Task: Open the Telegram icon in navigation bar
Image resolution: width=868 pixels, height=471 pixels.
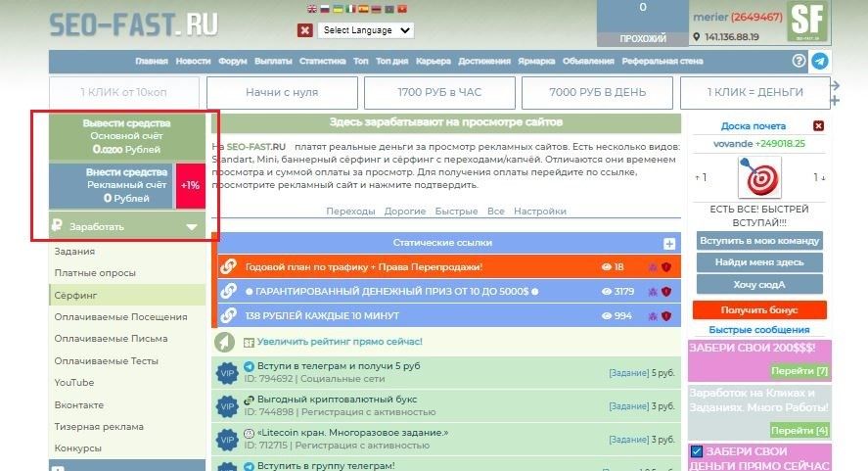Action: (x=820, y=61)
